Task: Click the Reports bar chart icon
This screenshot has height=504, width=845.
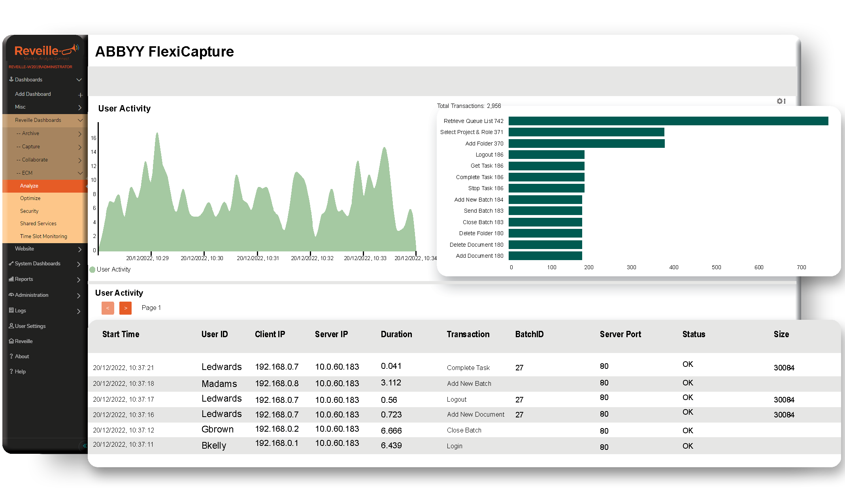Action: (11, 279)
